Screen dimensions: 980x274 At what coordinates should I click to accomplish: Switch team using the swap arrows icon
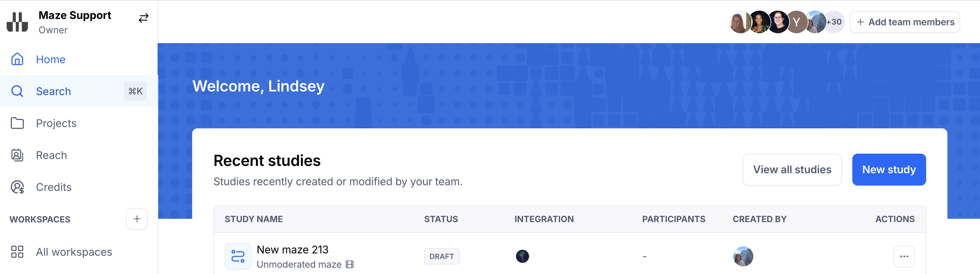click(143, 18)
